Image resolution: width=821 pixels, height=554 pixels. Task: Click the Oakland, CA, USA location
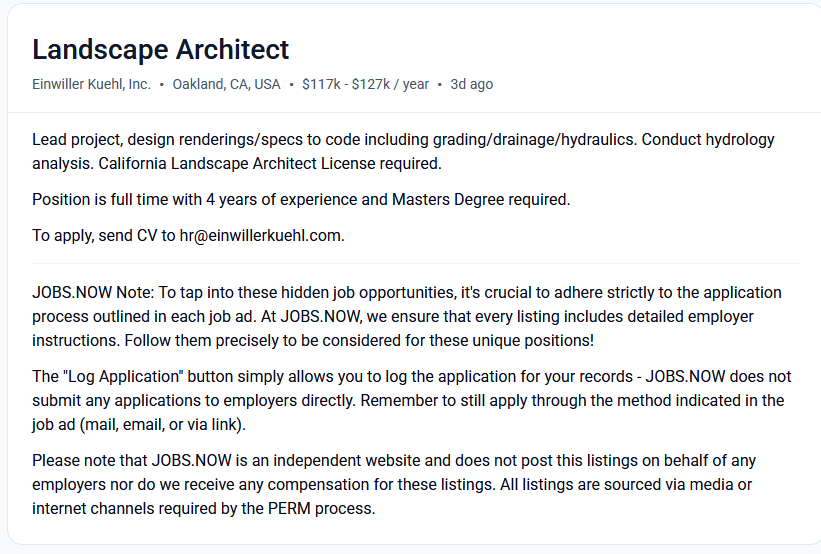[x=226, y=84]
